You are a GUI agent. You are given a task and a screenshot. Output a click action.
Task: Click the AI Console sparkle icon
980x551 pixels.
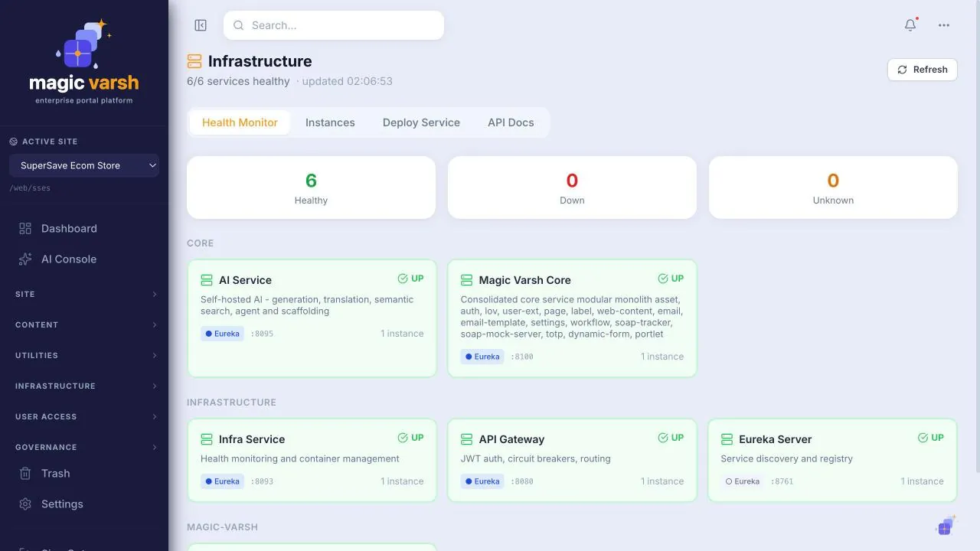tap(25, 259)
